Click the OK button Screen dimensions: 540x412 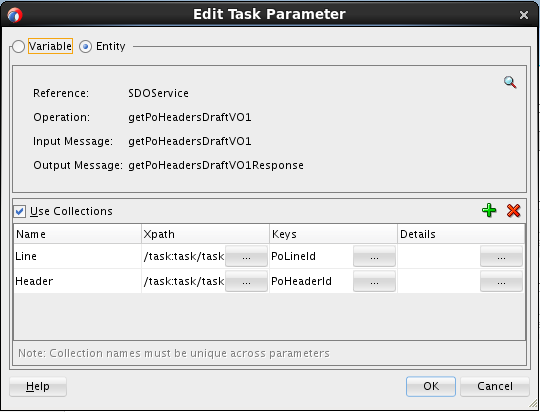[431, 387]
